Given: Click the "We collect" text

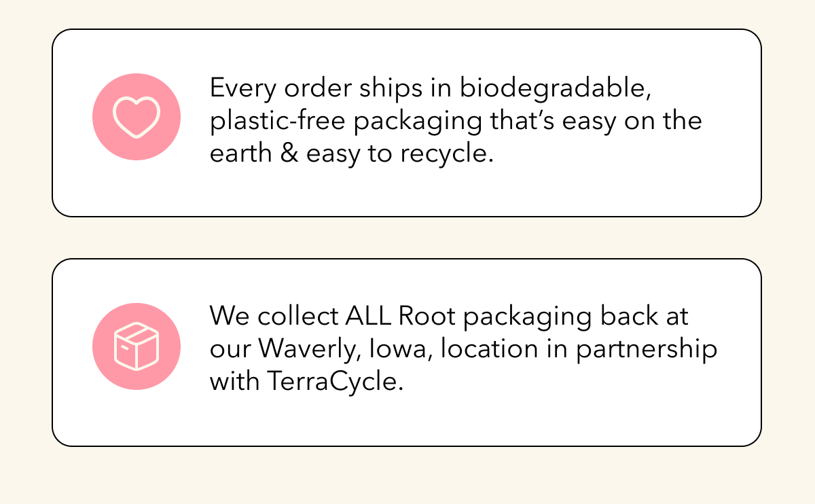Looking at the screenshot, I should (x=273, y=317).
